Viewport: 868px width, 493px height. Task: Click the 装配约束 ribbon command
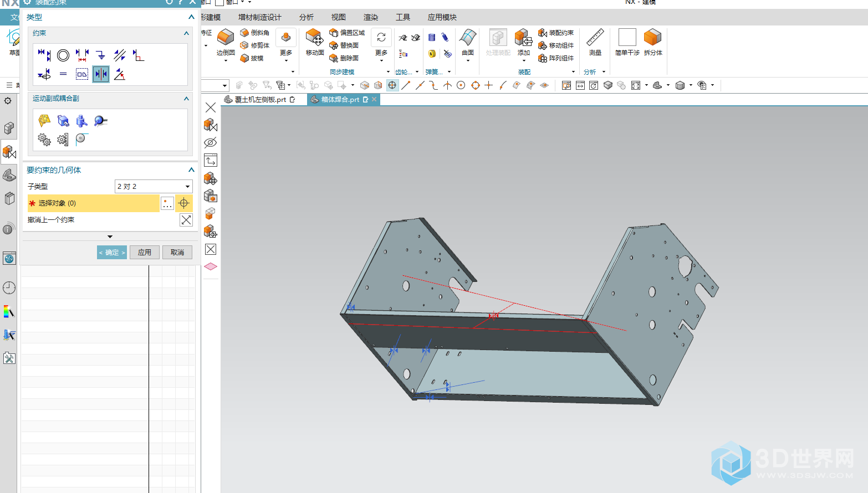[x=556, y=33]
